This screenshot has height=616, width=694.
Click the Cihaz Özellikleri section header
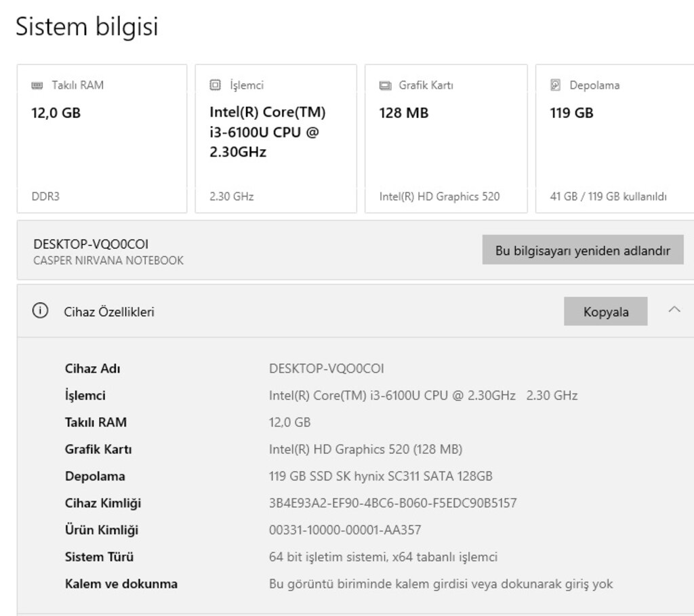356,311
